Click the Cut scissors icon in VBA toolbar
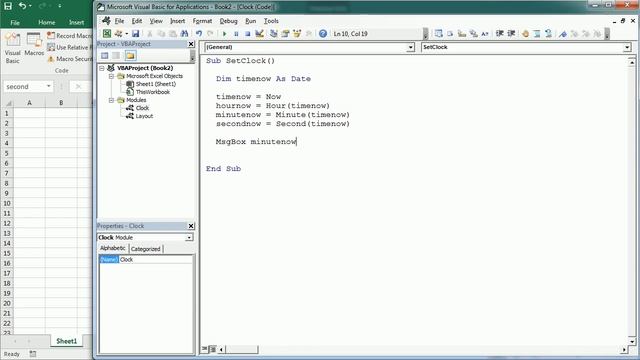 [150, 34]
